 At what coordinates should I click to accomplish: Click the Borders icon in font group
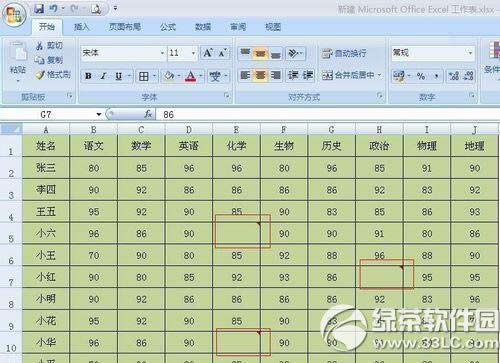(144, 76)
